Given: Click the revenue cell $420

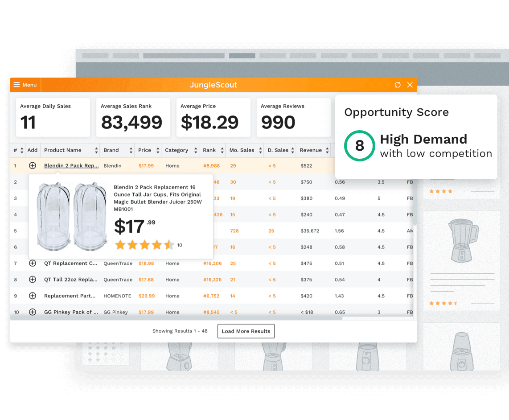Looking at the screenshot, I should [307, 296].
